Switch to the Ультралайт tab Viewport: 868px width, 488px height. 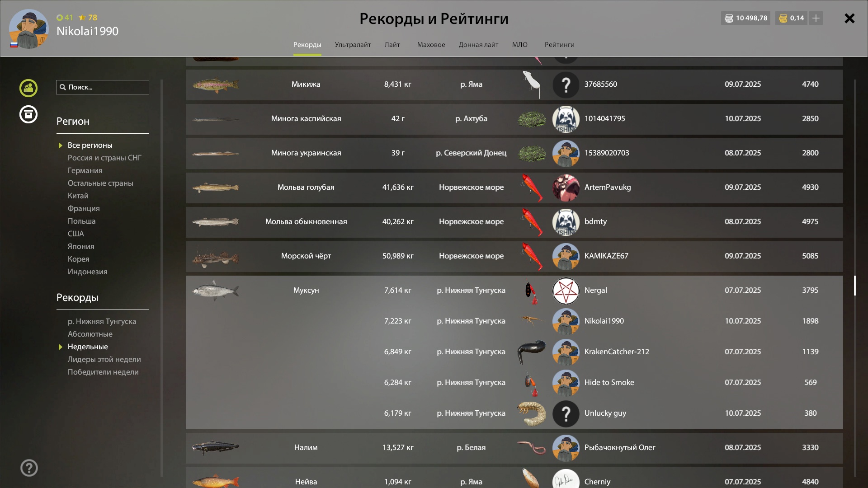(x=353, y=45)
